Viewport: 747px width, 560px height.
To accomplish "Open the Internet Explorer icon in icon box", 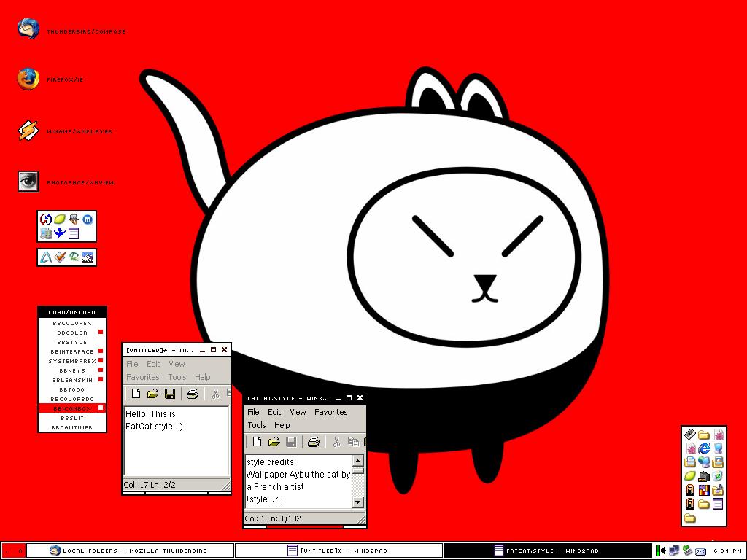I will (704, 448).
